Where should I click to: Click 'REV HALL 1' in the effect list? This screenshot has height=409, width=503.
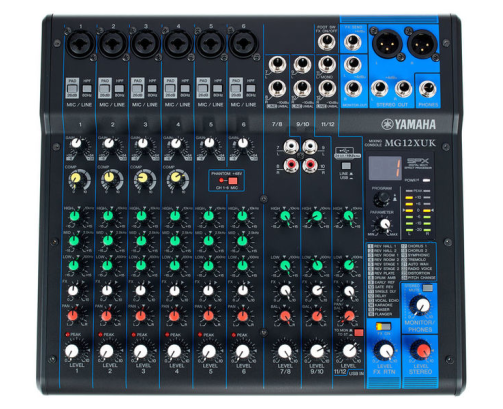385,246
